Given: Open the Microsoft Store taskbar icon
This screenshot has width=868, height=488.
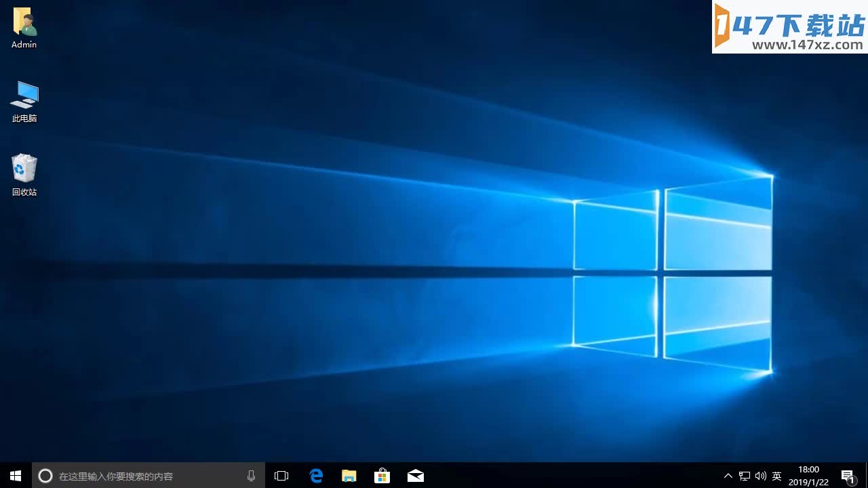Looking at the screenshot, I should pos(382,476).
